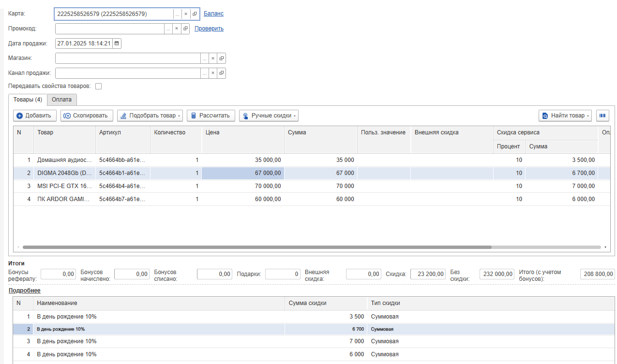This screenshot has height=364, width=617.
Task: Select details row with discount sum 7 000
Action: coord(313,341)
